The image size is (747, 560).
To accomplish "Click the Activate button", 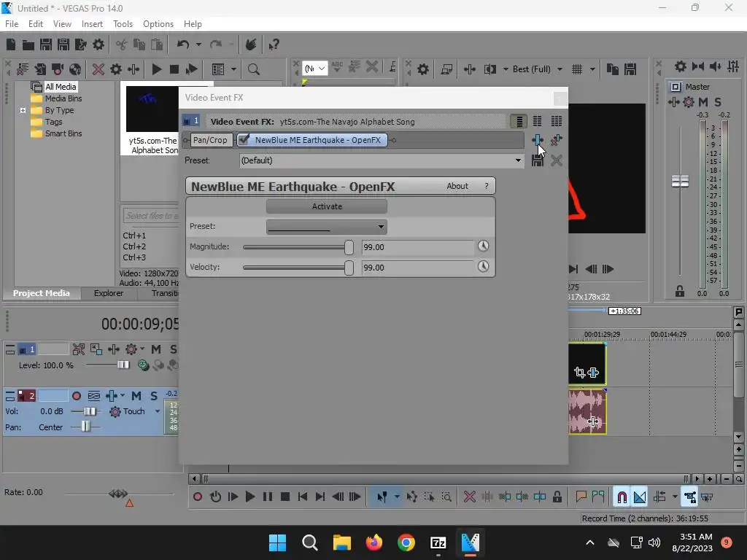I will (327, 206).
